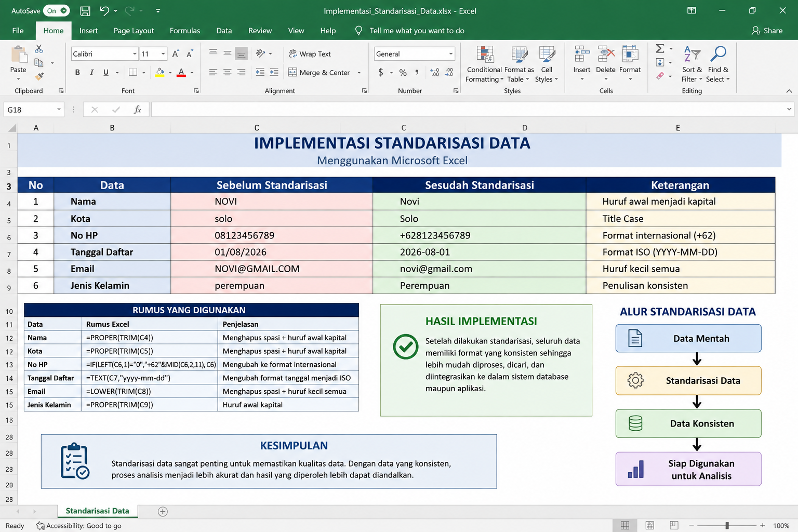Click Find & Select button

point(719,64)
